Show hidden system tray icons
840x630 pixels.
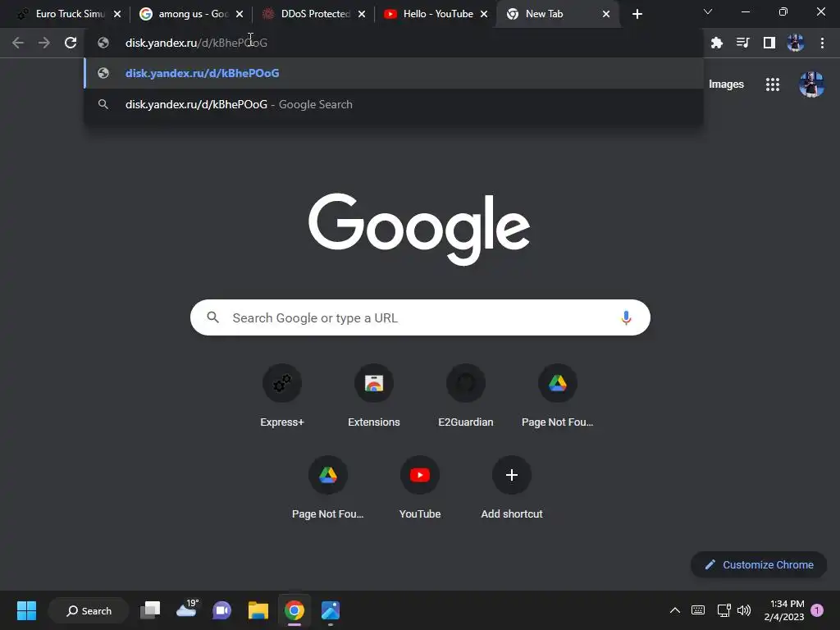tap(675, 610)
